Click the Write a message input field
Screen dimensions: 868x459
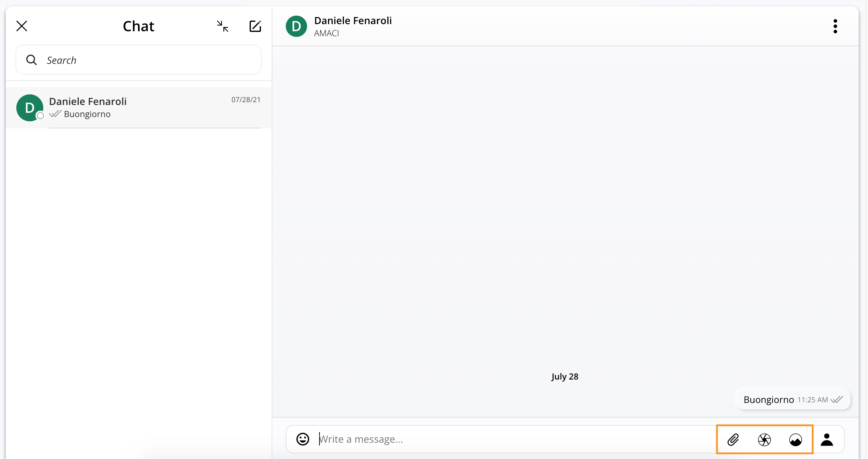point(516,439)
